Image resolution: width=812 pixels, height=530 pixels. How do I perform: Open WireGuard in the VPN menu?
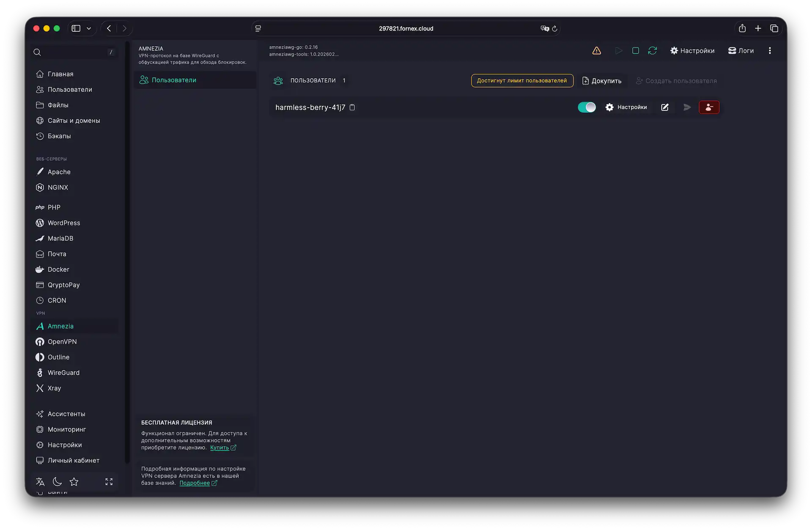click(x=63, y=373)
